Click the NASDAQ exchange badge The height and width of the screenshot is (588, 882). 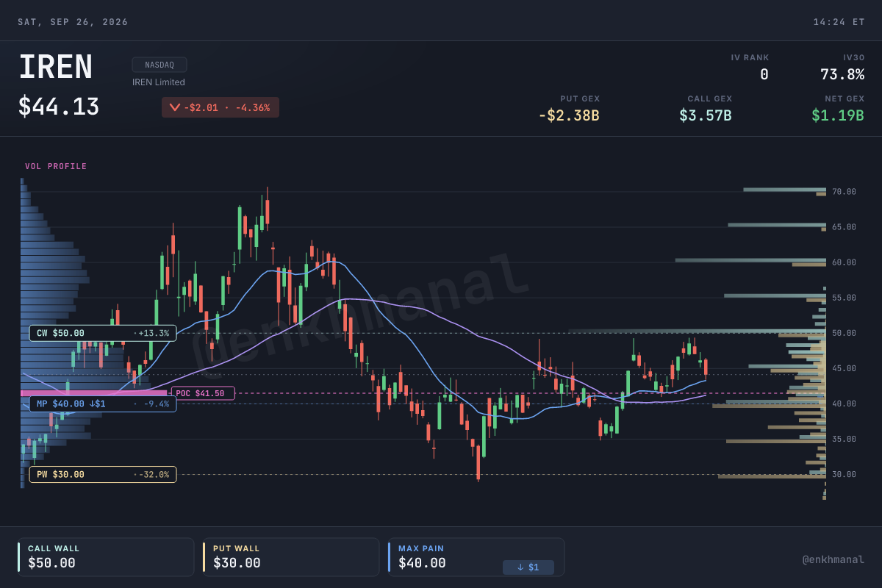click(159, 65)
